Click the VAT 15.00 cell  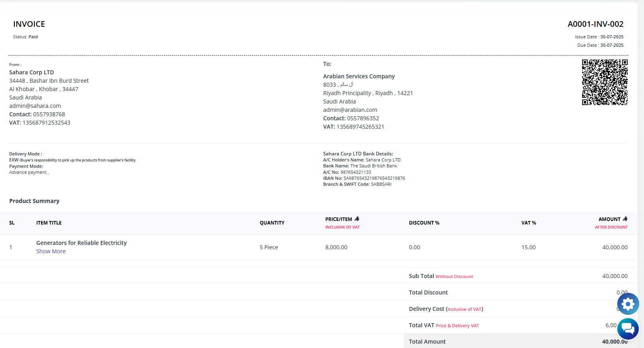[x=528, y=247]
